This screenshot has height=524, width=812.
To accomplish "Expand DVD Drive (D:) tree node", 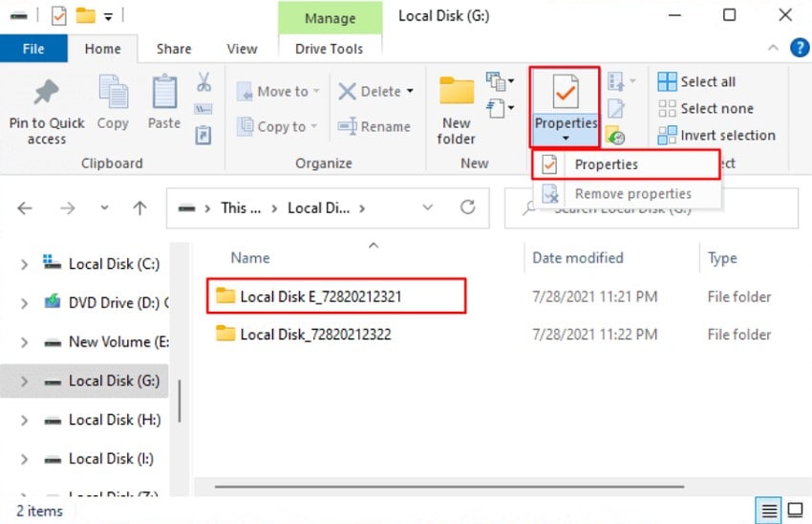I will (24, 303).
